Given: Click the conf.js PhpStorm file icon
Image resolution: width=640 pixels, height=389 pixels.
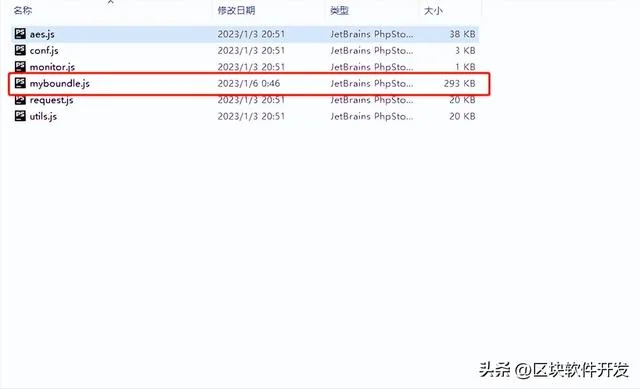Looking at the screenshot, I should pyautogui.click(x=20, y=50).
